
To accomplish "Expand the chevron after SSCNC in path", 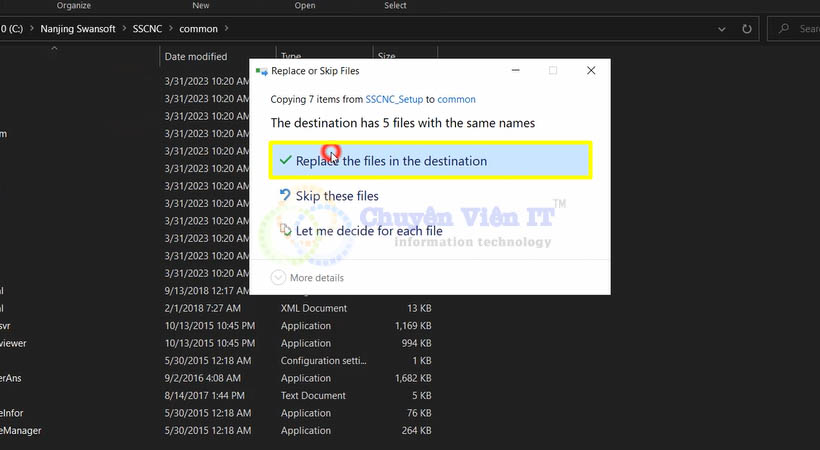I will (x=169, y=29).
